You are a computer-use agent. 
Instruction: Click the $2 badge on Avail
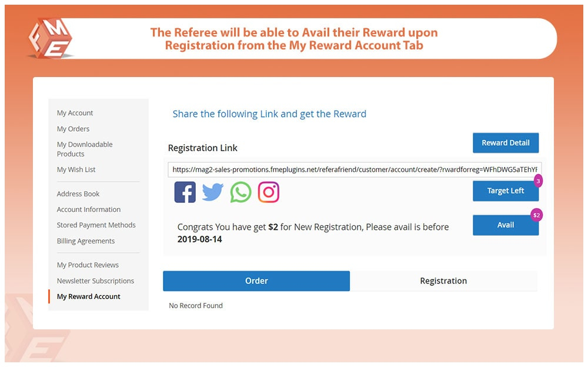click(537, 215)
